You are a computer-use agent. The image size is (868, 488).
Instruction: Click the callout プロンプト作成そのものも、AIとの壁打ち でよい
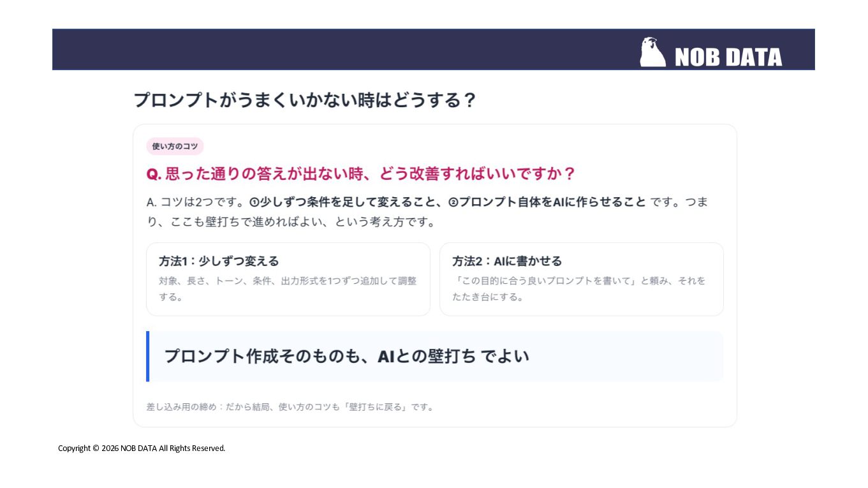tap(435, 356)
